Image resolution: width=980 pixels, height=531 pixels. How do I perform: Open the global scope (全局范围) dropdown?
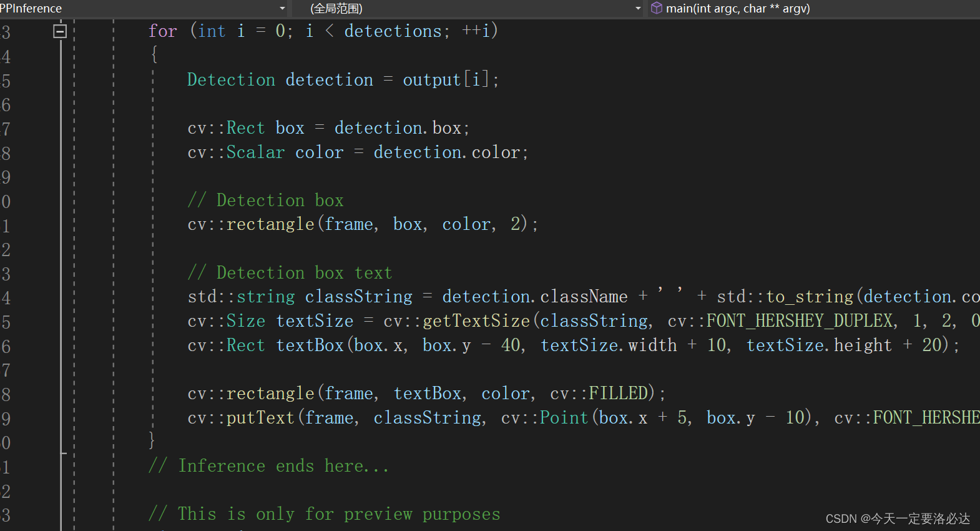point(638,9)
